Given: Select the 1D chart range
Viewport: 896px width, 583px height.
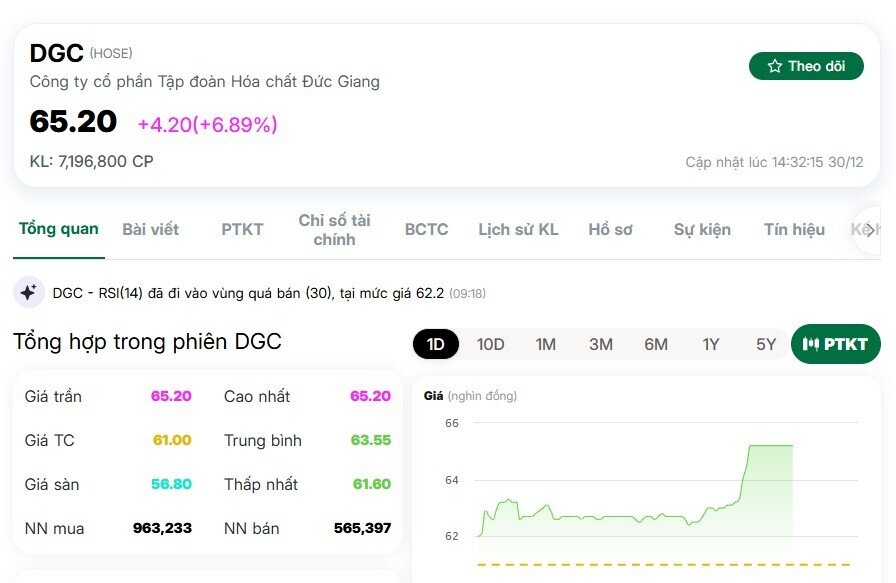Looking at the screenshot, I should 435,344.
